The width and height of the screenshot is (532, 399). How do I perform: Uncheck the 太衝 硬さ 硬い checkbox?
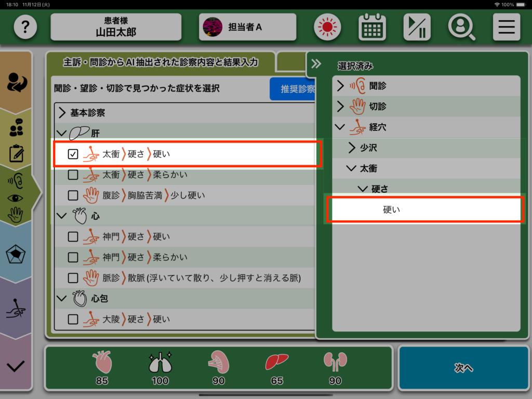[73, 154]
